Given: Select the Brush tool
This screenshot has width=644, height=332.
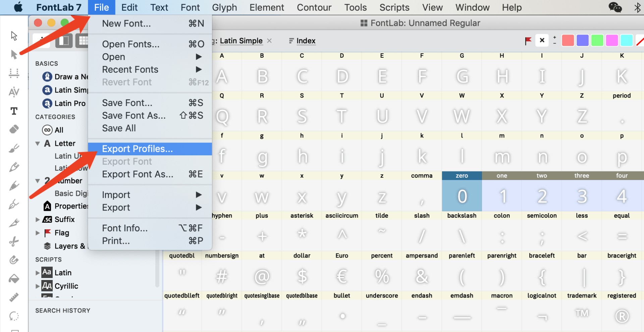Looking at the screenshot, I should [14, 148].
